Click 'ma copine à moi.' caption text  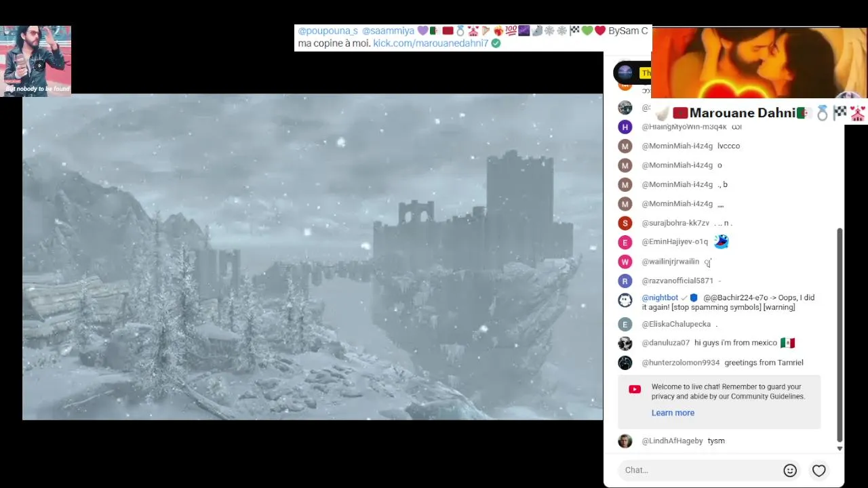[x=334, y=43]
